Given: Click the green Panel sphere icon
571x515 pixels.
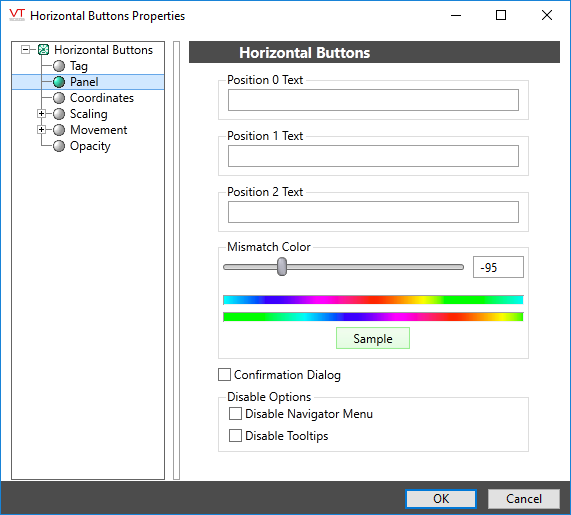Looking at the screenshot, I should click(59, 82).
